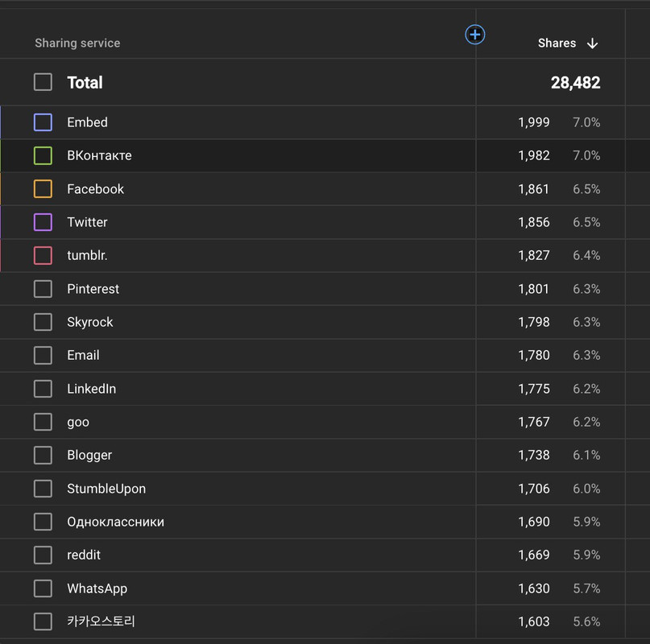Open the Blogger sharing service row
The height and width of the screenshot is (644, 650).
(x=89, y=456)
